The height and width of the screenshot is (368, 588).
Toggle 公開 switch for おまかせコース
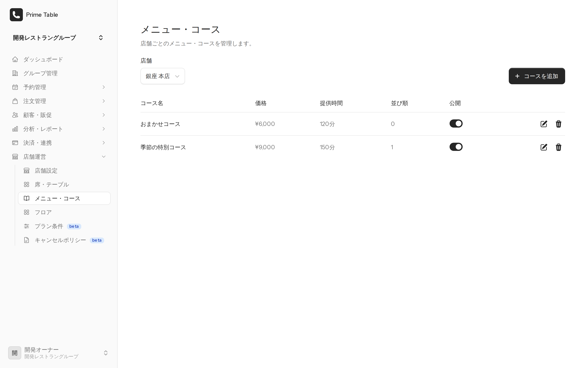456,124
